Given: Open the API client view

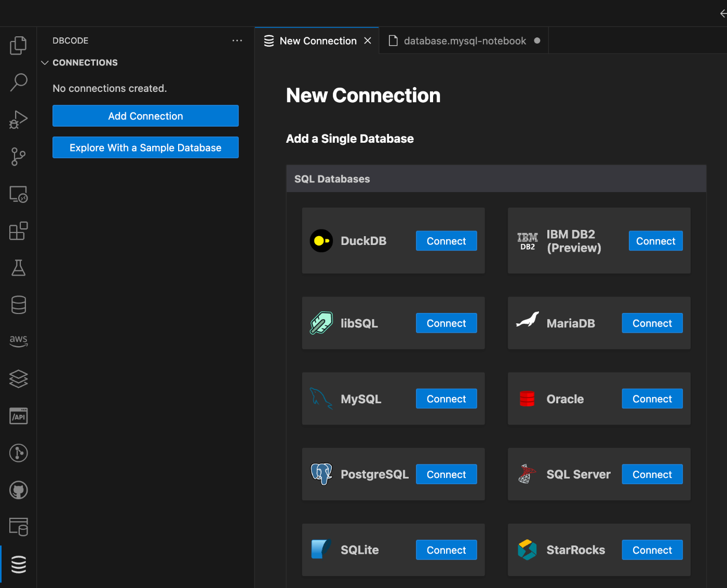Looking at the screenshot, I should pos(18,416).
